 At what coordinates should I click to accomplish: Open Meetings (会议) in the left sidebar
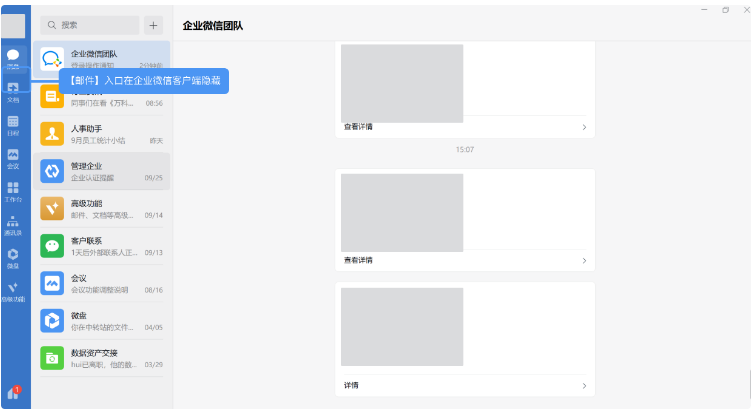13,157
